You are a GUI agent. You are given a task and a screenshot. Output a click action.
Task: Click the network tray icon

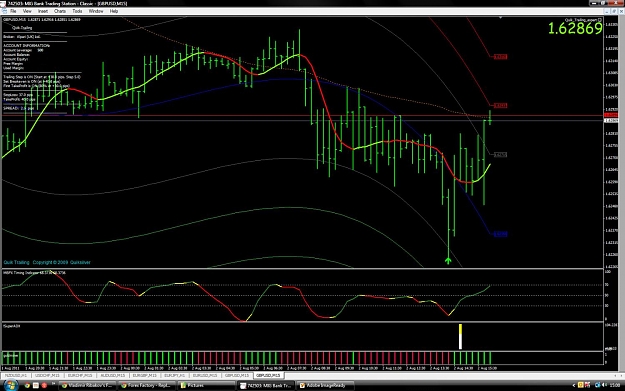597,385
